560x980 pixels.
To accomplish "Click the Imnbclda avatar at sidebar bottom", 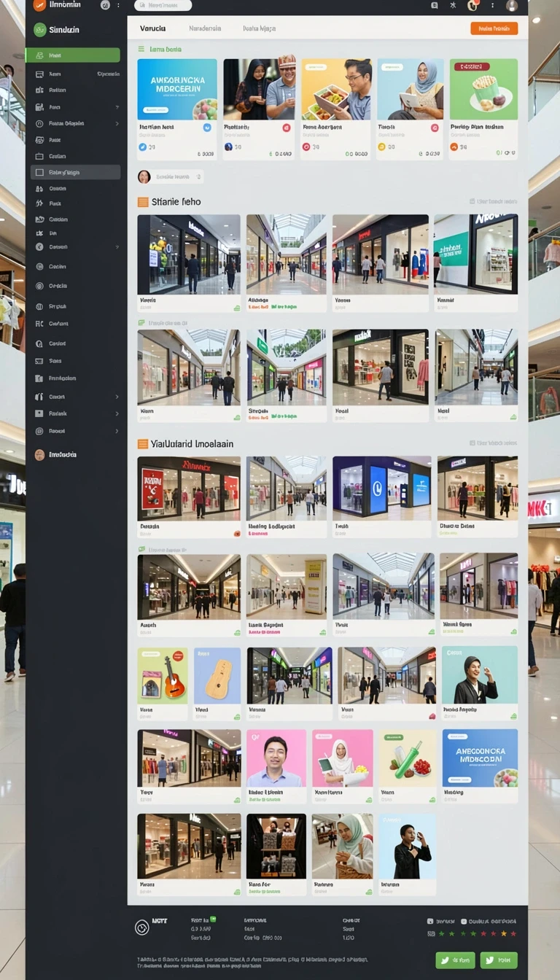I will 39,454.
